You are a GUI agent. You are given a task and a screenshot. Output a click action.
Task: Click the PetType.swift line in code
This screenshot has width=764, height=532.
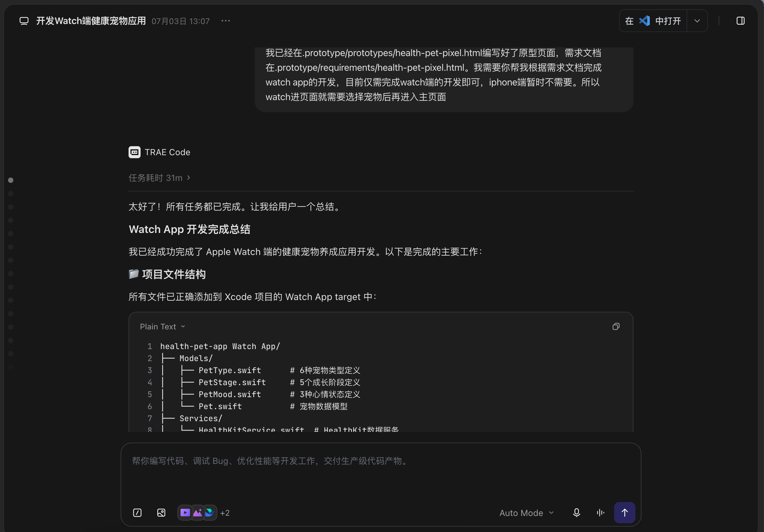(x=260, y=370)
